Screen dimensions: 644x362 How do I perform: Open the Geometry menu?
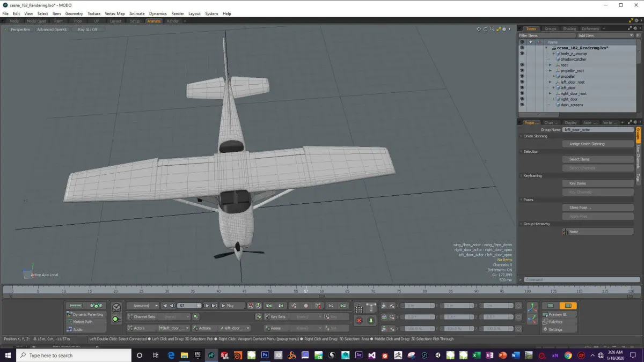point(74,13)
